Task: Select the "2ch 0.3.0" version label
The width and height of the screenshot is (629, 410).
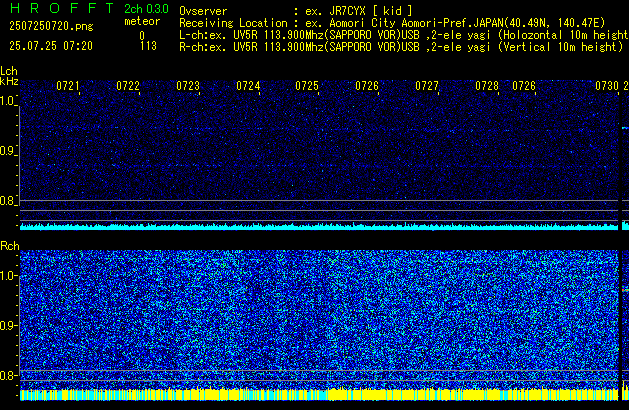Action: [x=146, y=9]
